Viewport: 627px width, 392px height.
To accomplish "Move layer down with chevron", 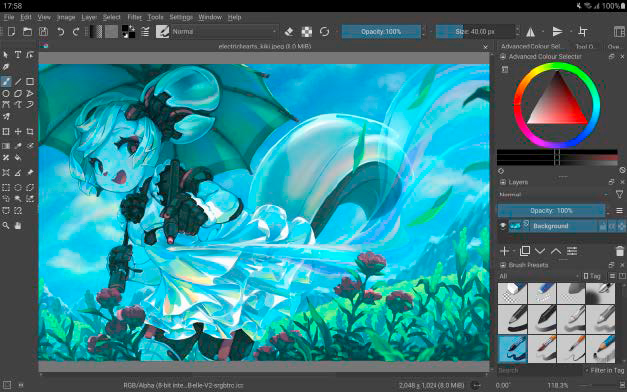I will pos(540,251).
